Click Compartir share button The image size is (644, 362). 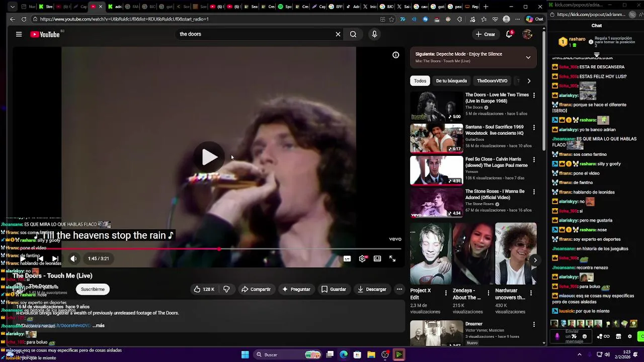pyautogui.click(x=256, y=289)
